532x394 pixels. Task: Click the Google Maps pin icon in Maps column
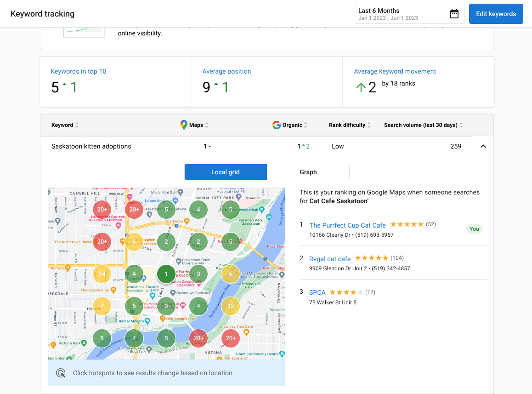click(x=183, y=125)
